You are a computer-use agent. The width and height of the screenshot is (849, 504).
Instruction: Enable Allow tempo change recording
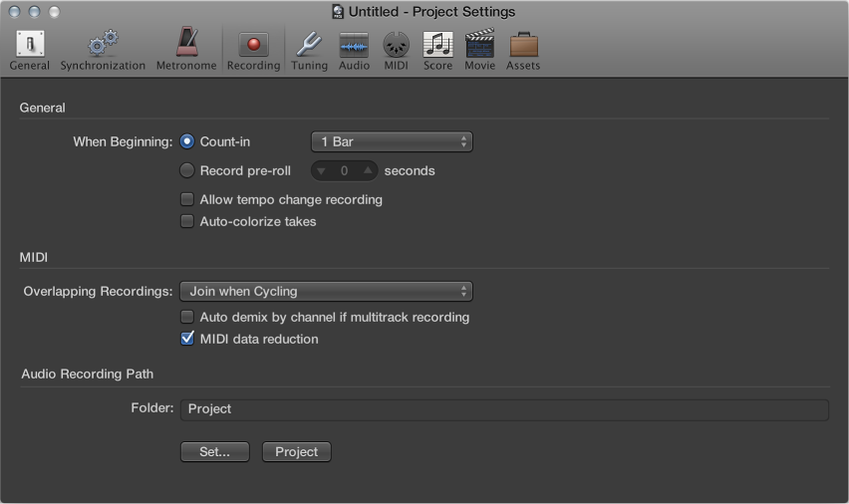point(186,199)
